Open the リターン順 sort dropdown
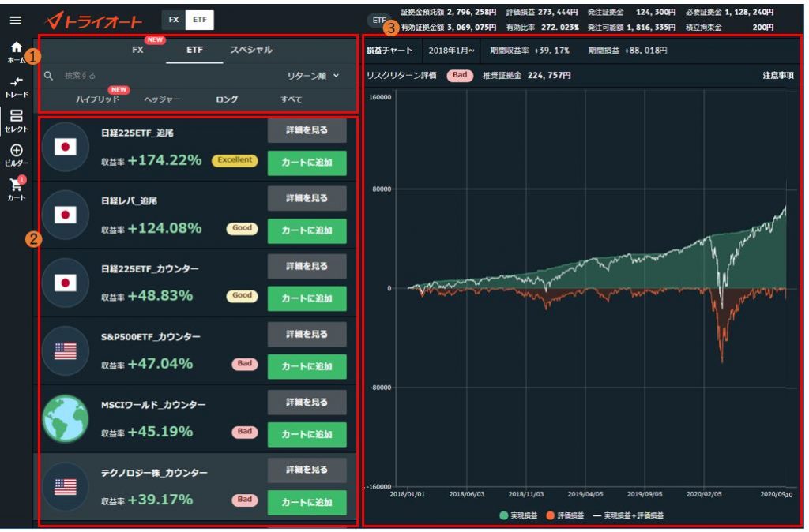The width and height of the screenshot is (809, 532). tap(313, 76)
